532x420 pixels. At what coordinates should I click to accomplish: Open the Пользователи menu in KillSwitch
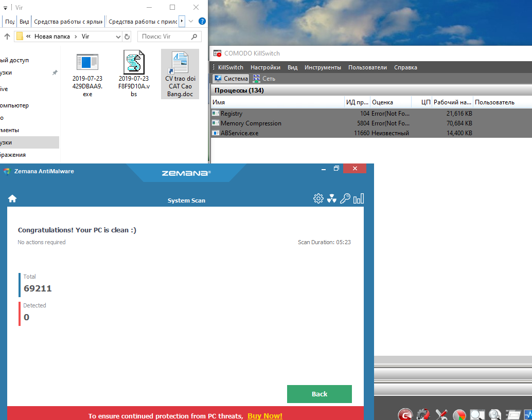point(367,67)
